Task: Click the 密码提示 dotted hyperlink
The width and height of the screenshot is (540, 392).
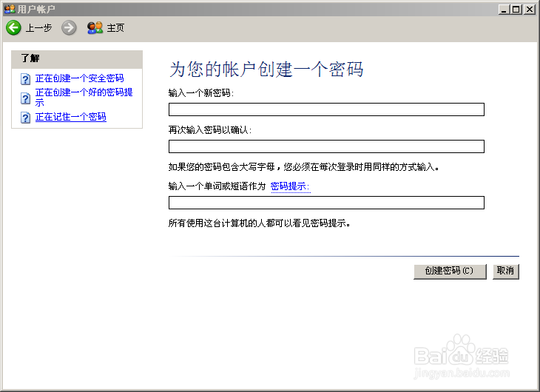Action: click(290, 186)
